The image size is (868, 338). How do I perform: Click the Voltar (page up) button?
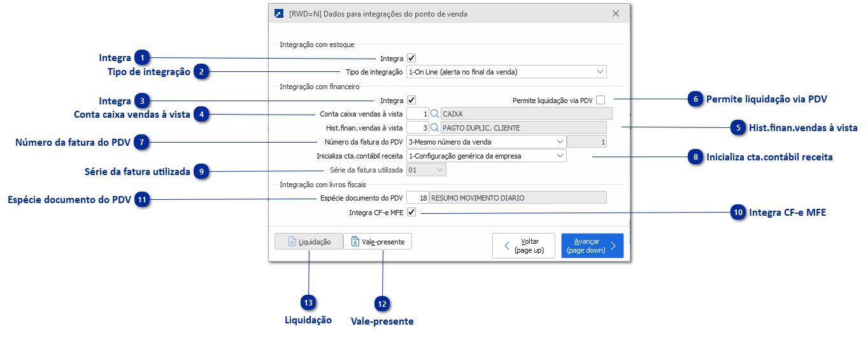coord(524,246)
